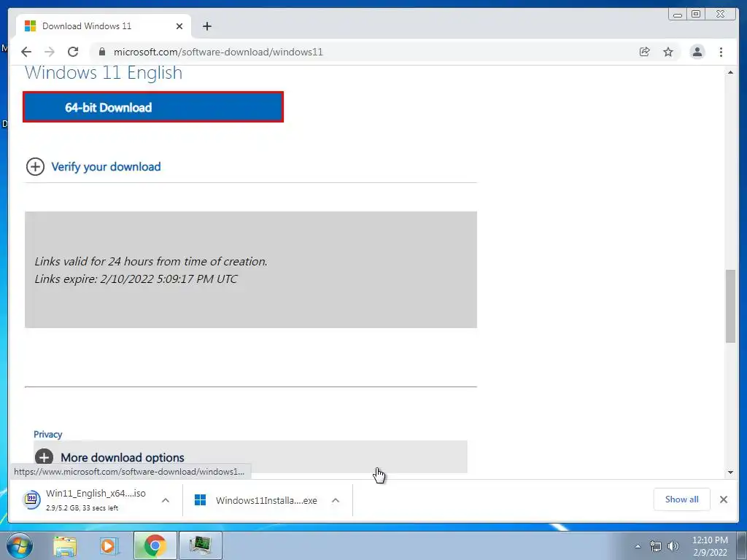Click the page vertical scrollbar thumb

730,306
